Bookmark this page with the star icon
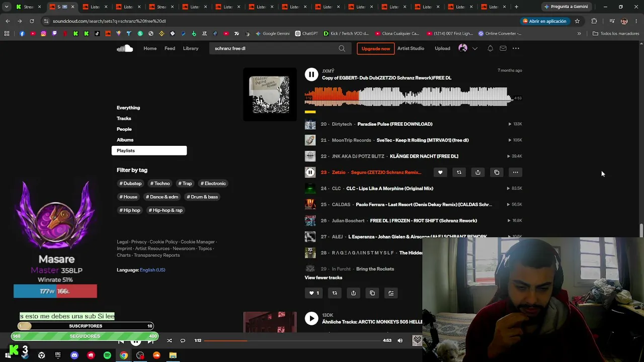Screen dimensions: 644x362 click(x=577, y=21)
